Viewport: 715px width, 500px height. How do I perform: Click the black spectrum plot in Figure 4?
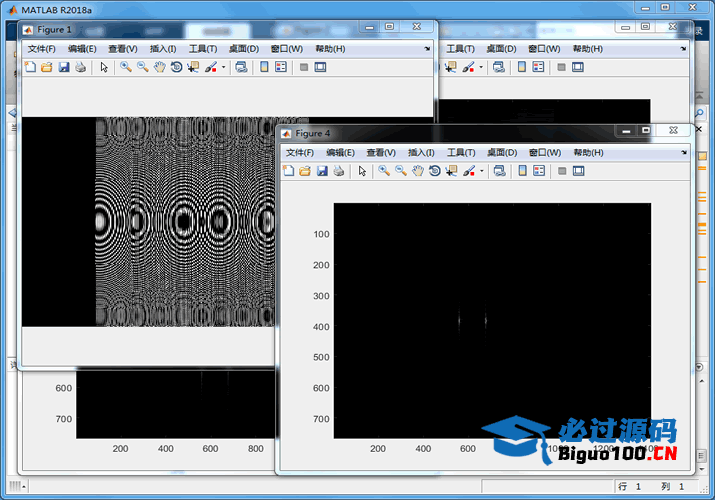tap(492, 320)
